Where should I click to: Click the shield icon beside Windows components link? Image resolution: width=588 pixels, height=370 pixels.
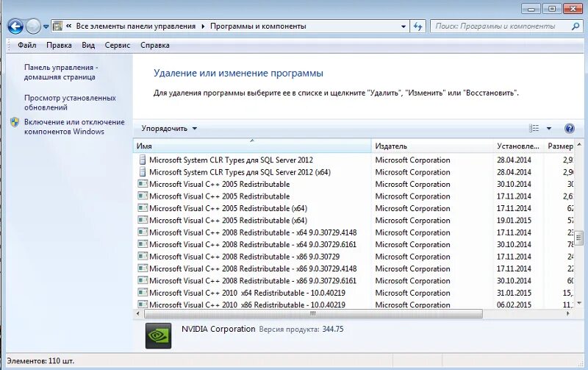[x=15, y=122]
